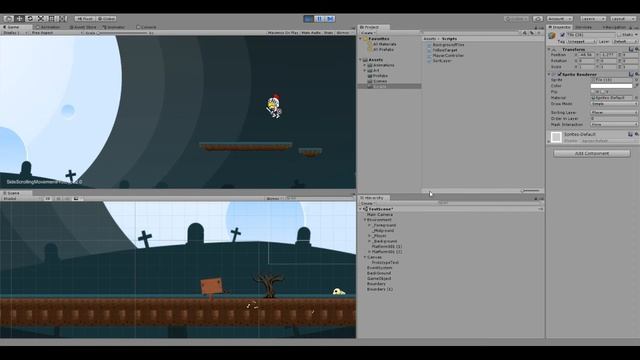Image resolution: width=640 pixels, height=360 pixels.
Task: Expand the _Foreground object
Action: click(x=369, y=225)
